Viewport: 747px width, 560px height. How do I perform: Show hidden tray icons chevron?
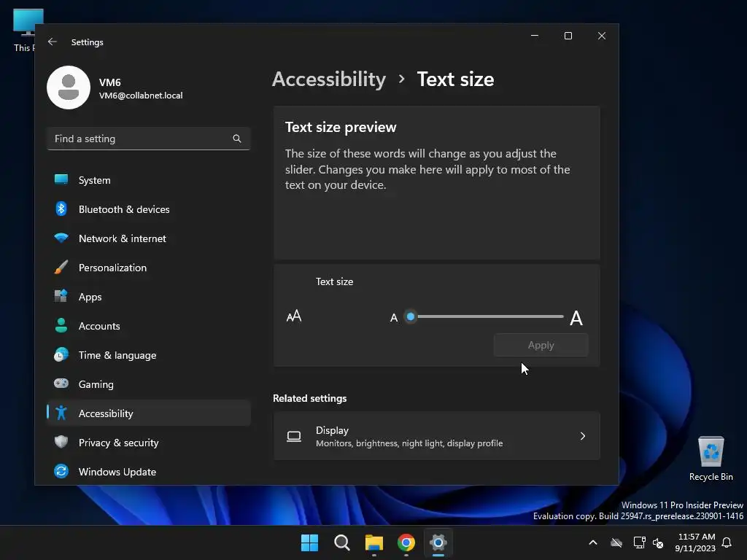pyautogui.click(x=593, y=542)
